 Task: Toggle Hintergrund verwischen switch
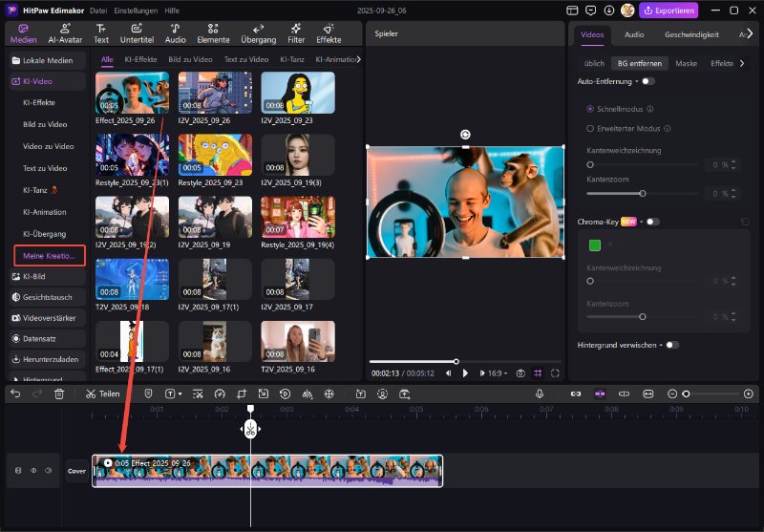point(672,345)
